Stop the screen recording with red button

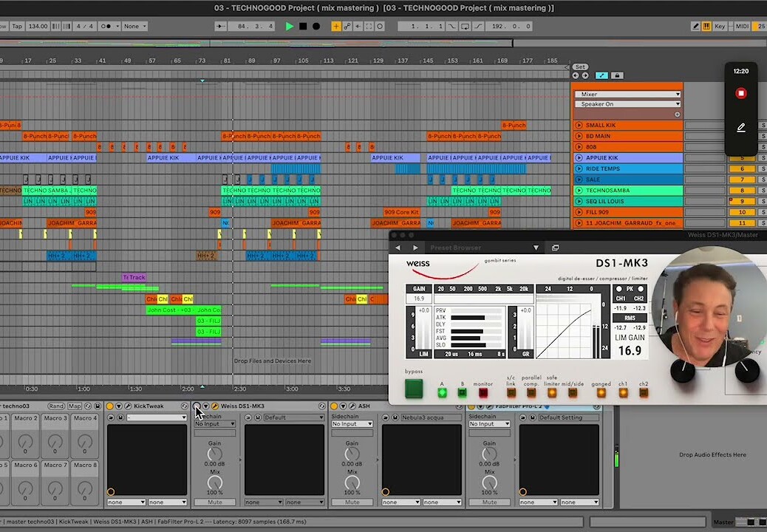tap(741, 93)
